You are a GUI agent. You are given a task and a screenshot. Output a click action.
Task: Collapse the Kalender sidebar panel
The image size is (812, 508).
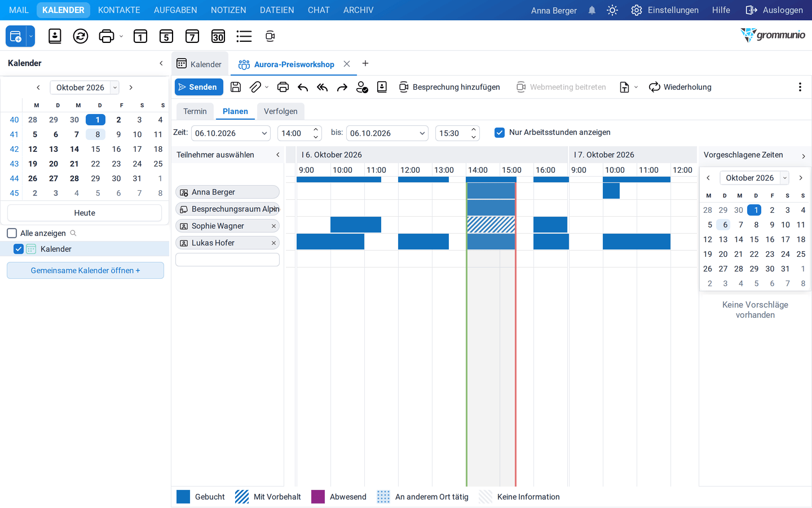pyautogui.click(x=161, y=63)
